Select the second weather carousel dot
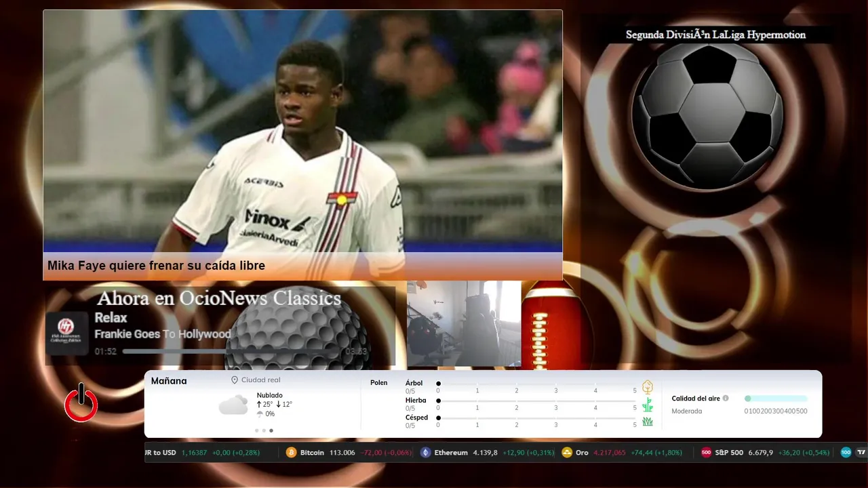868x488 pixels. pyautogui.click(x=264, y=430)
